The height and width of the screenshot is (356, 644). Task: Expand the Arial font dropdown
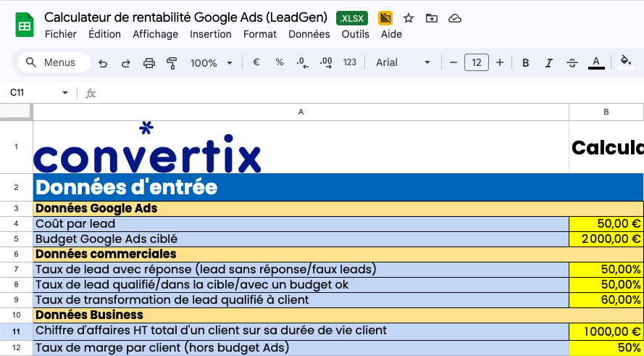point(403,63)
